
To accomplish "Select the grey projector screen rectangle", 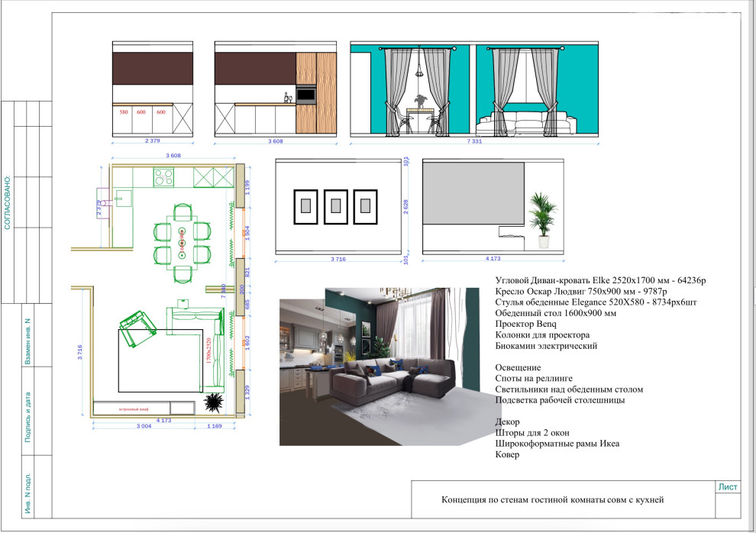I will click(x=473, y=192).
